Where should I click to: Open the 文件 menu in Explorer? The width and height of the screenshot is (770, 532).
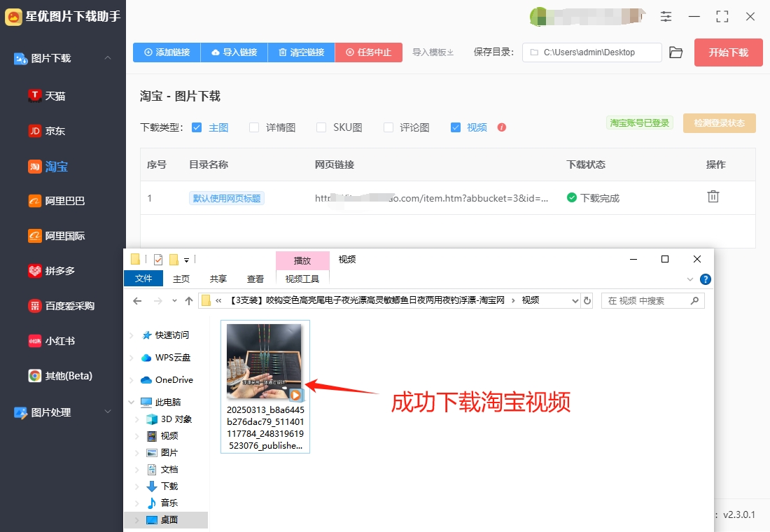[x=143, y=279]
